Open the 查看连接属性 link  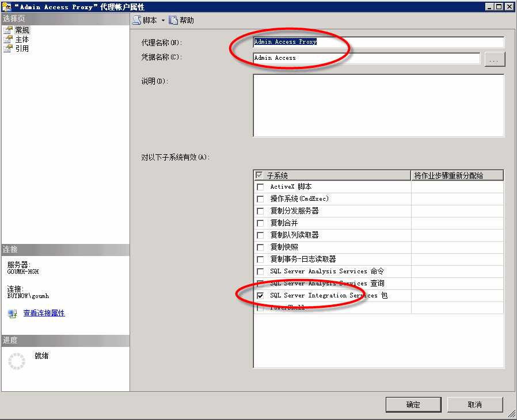44,313
